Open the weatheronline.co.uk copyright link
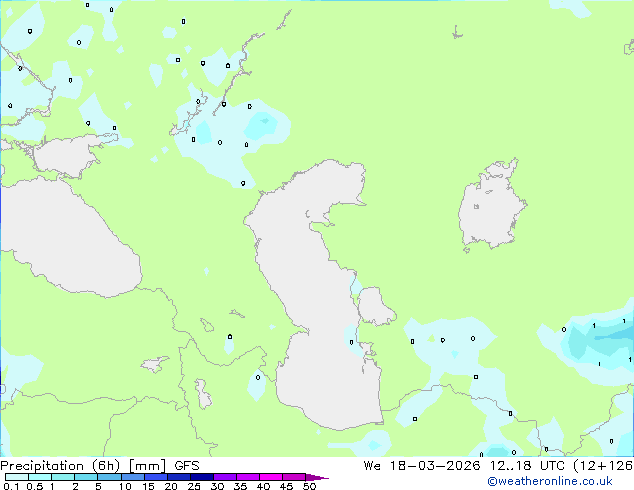Screen dimensions: 634x490 (x=550, y=481)
